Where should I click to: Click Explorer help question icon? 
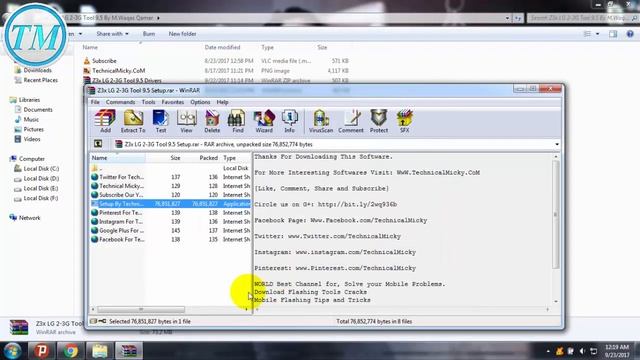point(630,34)
